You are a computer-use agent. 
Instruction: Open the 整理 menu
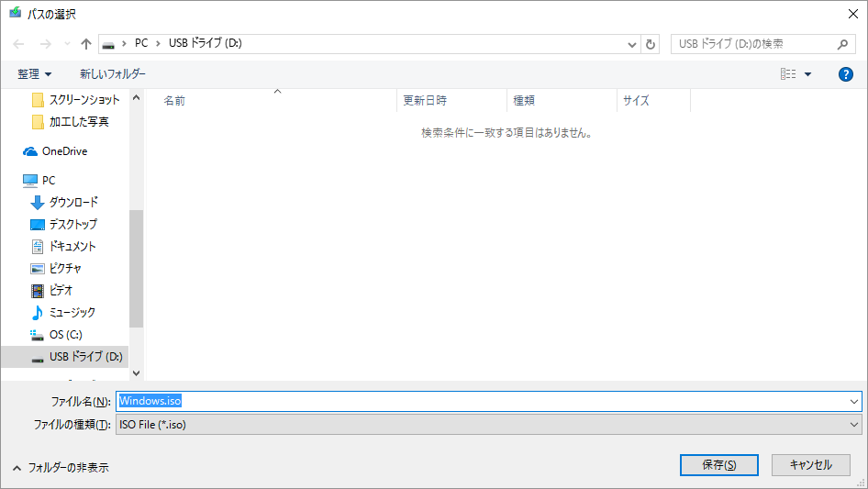pos(34,73)
